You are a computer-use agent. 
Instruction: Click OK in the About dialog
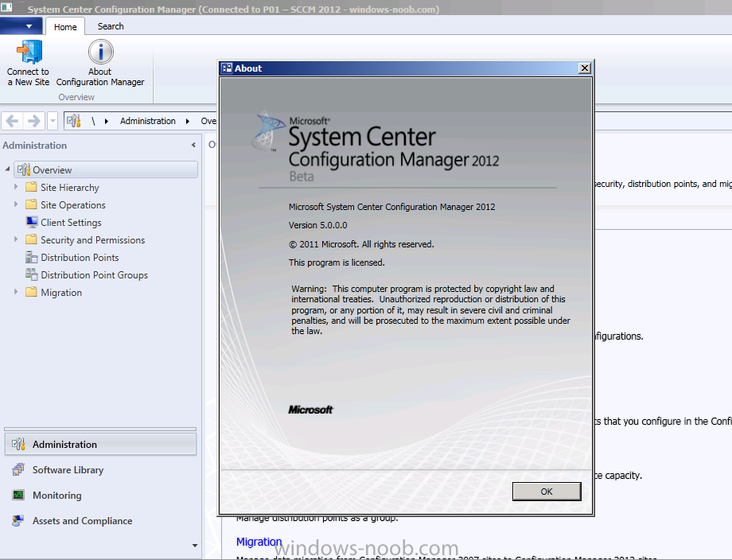(x=547, y=492)
